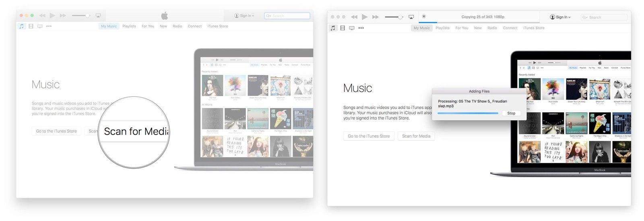
Task: Open the three-dots More menu in the copying-progress window
Action: coord(361,28)
